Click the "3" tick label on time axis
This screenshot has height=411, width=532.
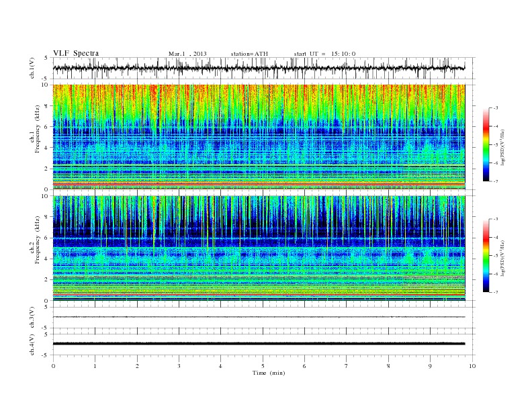179,366
